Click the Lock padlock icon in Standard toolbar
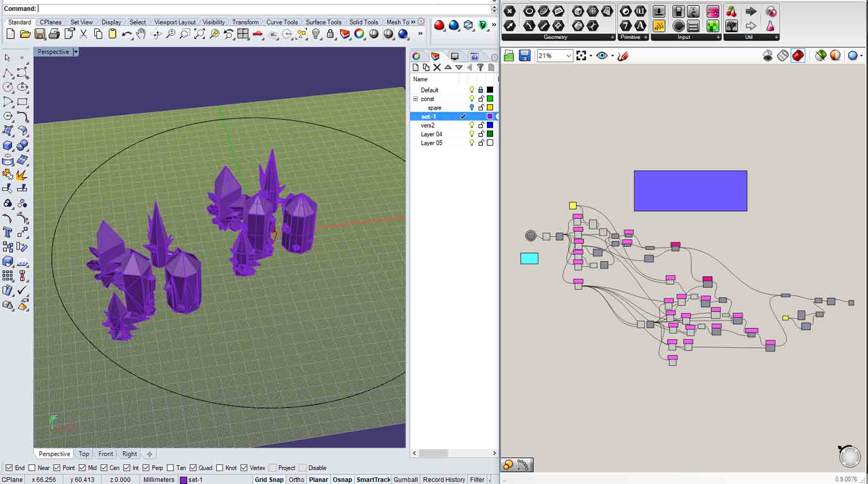Image resolution: width=868 pixels, height=484 pixels. [x=330, y=34]
